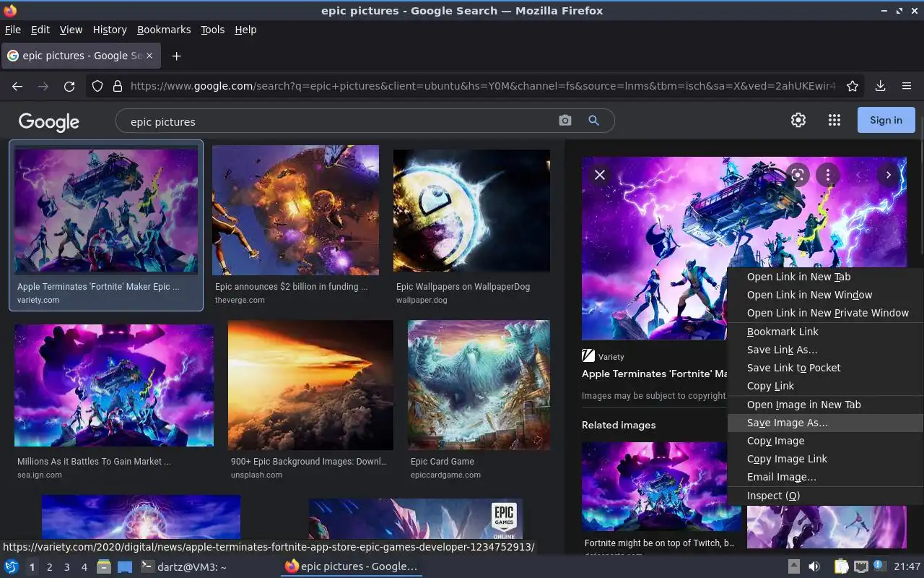Open the theverge.com Epic funding thumbnail
Screen dimensions: 924x578
pos(295,210)
